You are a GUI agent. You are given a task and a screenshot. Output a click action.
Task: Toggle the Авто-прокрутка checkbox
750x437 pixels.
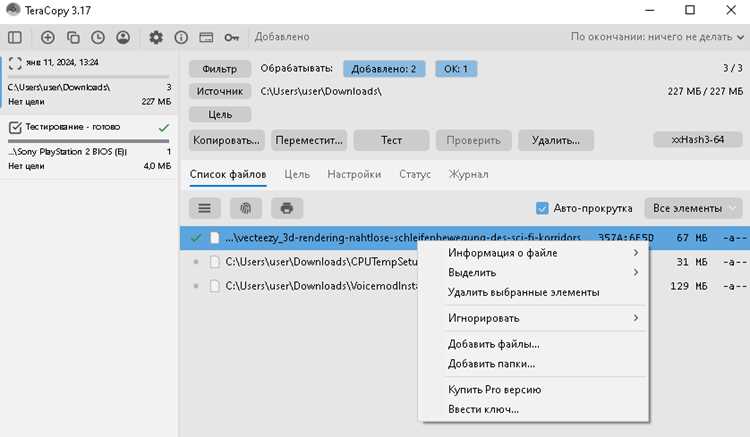pyautogui.click(x=542, y=208)
